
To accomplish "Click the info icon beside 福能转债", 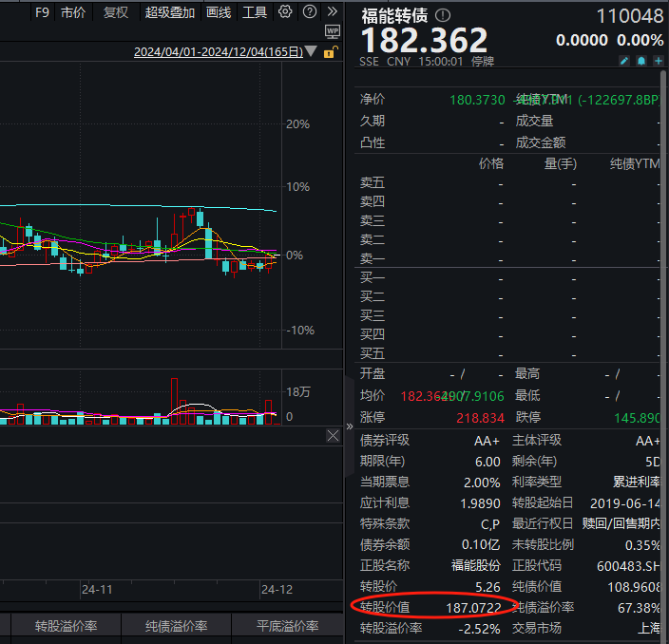I will (x=444, y=15).
